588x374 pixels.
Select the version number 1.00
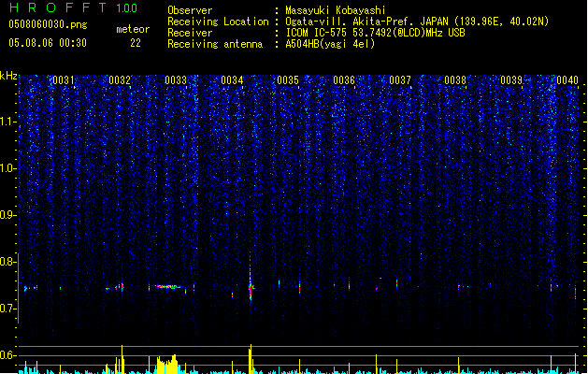click(x=127, y=7)
